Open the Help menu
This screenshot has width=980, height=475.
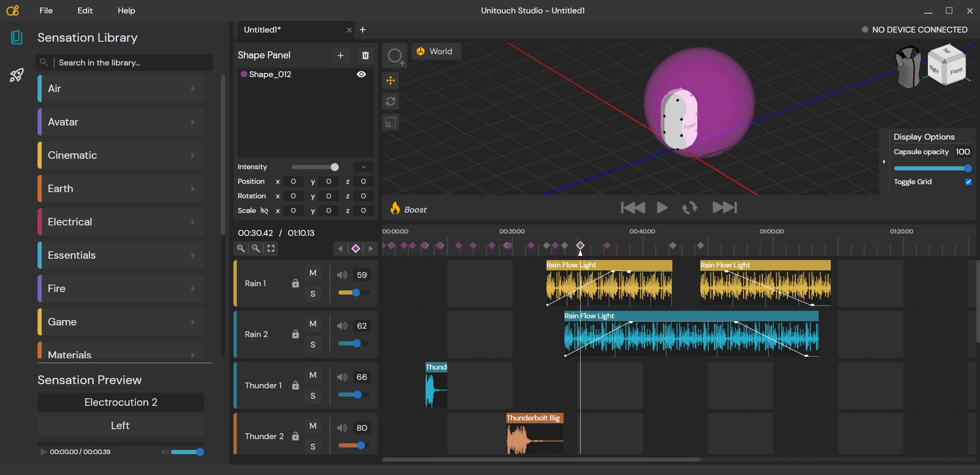click(x=126, y=10)
